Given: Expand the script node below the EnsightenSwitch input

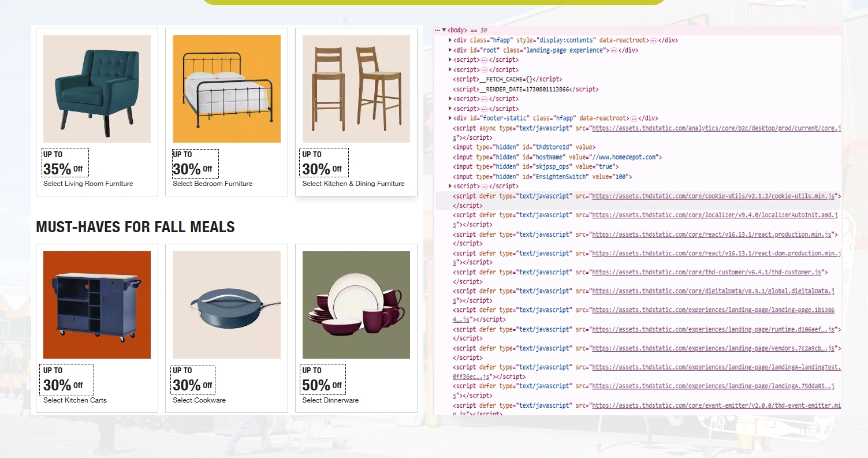Looking at the screenshot, I should (x=451, y=185).
